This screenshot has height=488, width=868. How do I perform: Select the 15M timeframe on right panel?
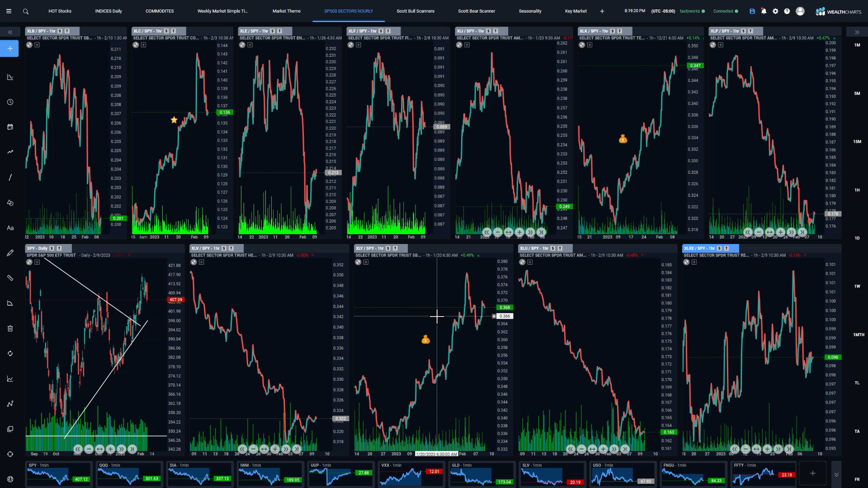point(857,142)
